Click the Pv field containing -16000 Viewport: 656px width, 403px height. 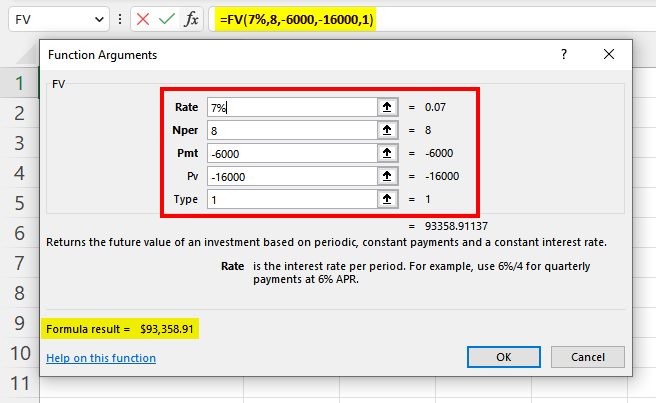point(290,176)
